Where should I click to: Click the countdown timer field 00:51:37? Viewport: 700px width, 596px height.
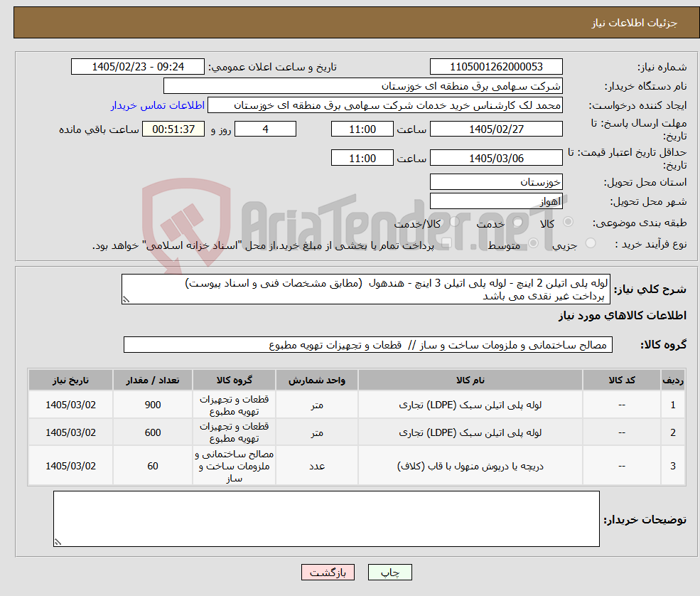coord(173,129)
